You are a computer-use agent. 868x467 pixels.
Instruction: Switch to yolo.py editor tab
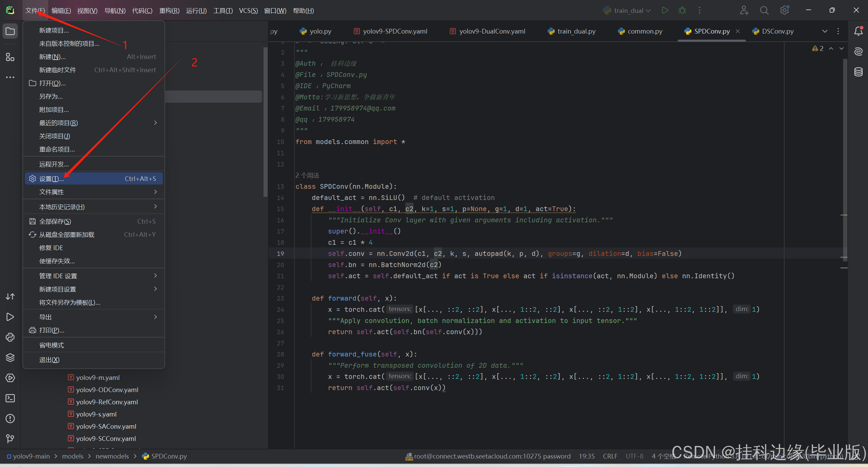[315, 31]
